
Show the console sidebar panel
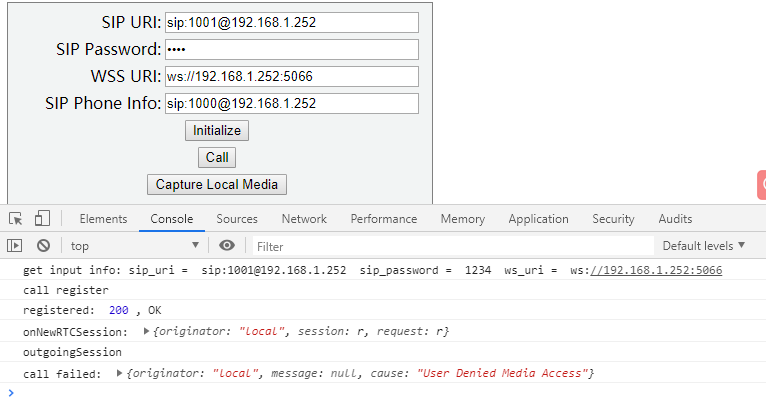click(x=14, y=246)
